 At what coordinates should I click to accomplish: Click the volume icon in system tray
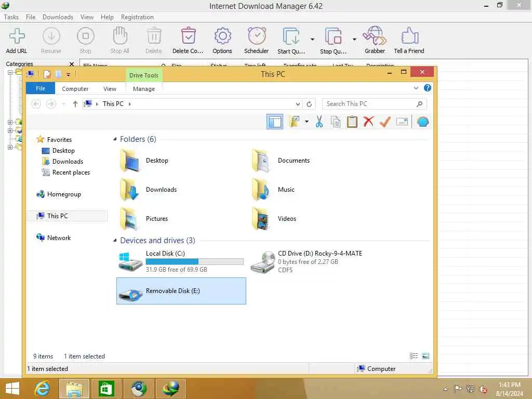point(483,389)
